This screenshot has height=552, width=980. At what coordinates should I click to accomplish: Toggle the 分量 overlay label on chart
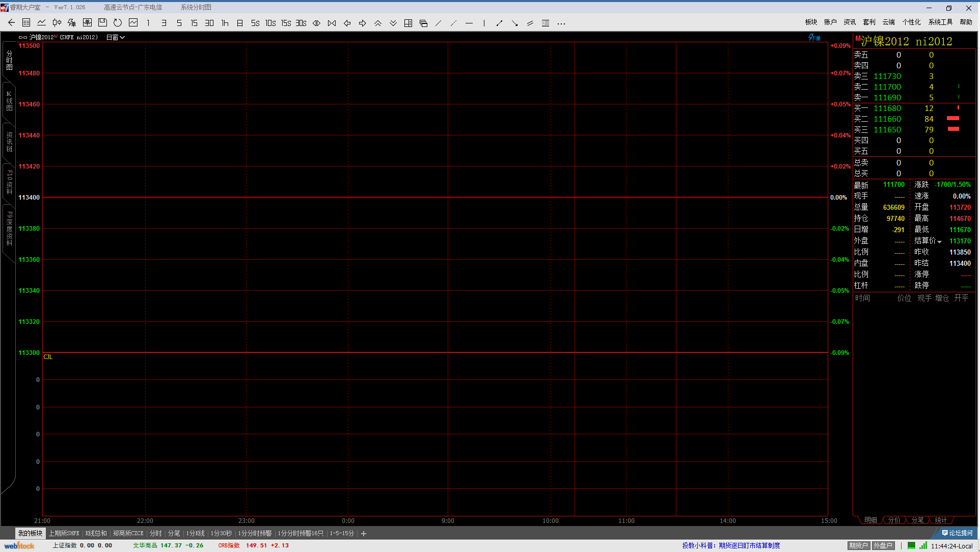pyautogui.click(x=814, y=38)
